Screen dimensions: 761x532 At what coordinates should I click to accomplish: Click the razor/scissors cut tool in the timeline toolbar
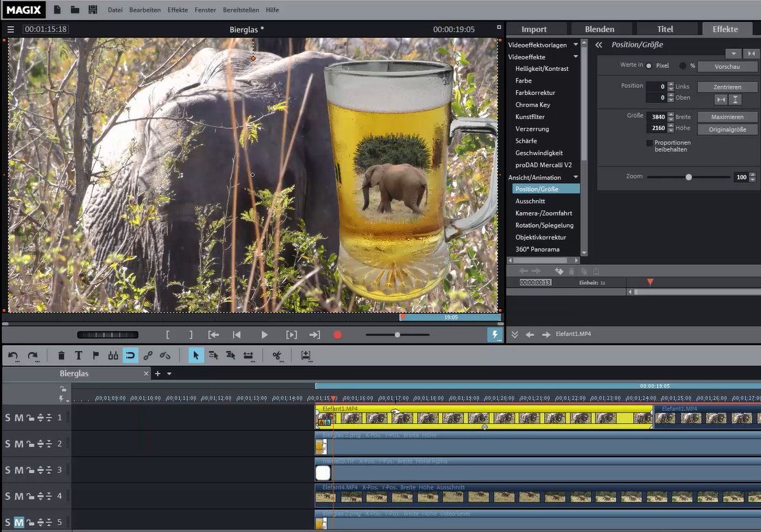[x=277, y=356]
